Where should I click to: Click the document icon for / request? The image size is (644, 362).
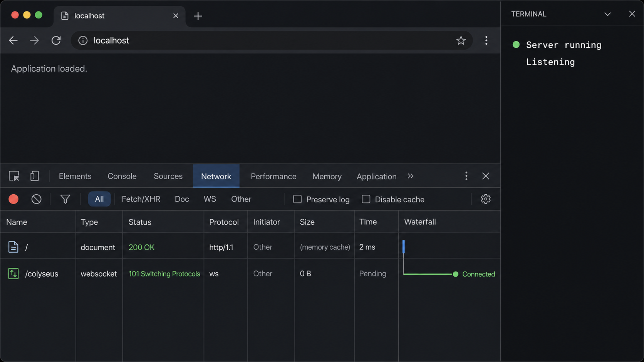13,247
